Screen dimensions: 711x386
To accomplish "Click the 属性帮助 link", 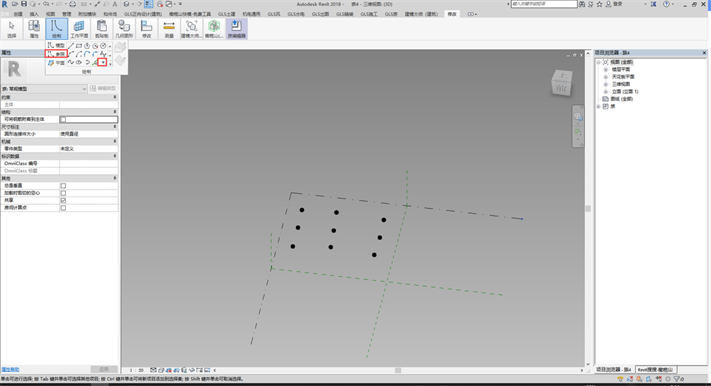I will coord(10,370).
